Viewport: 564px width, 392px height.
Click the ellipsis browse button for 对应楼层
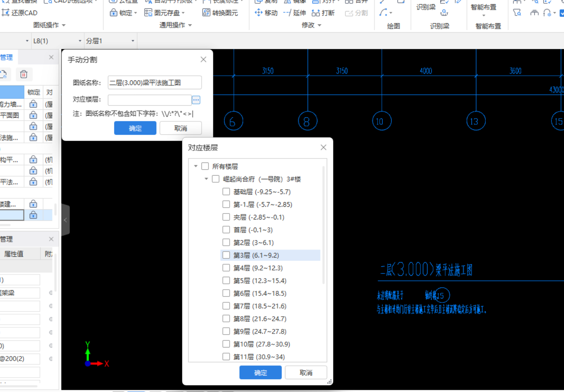(x=196, y=100)
